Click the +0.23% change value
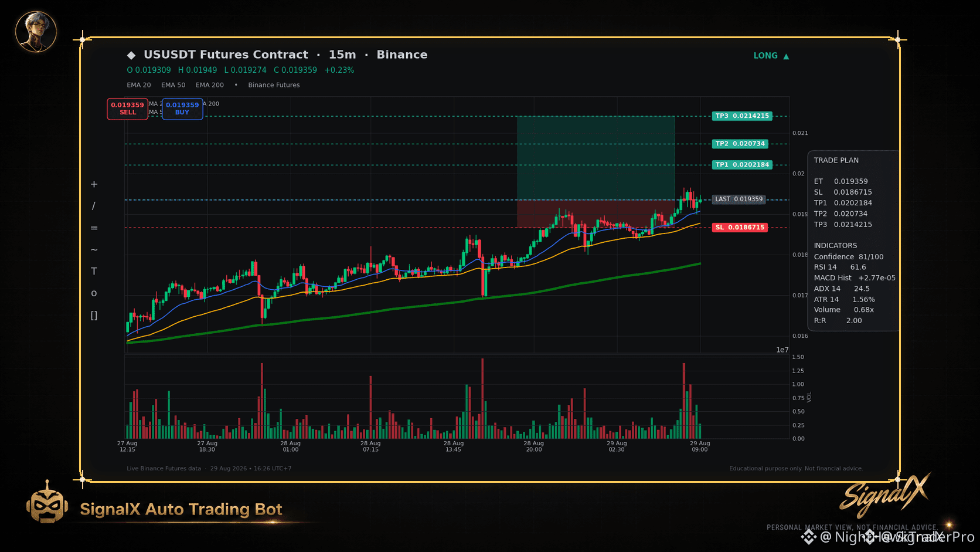980x552 pixels. coord(339,70)
